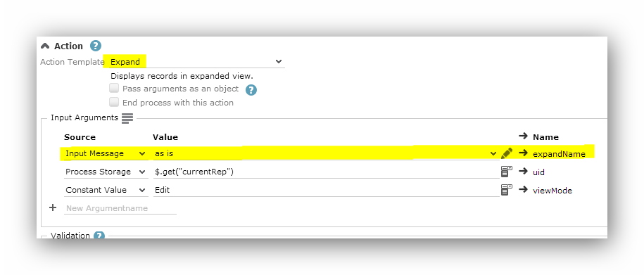Viewport: 644px width, 275px height.
Task: Open value picker icon for viewMode row
Action: click(507, 190)
